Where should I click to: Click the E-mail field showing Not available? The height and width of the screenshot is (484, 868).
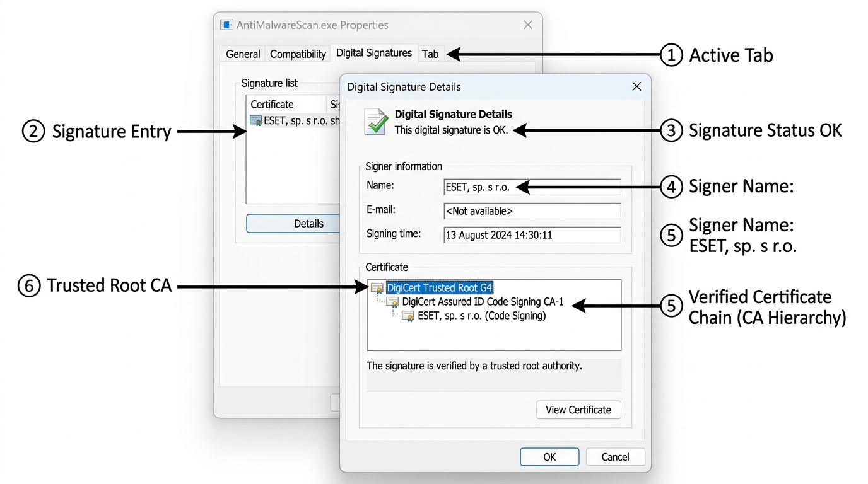click(532, 210)
